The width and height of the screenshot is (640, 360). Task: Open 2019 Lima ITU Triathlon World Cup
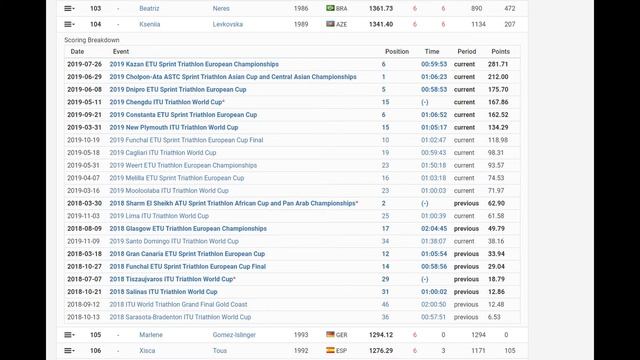point(159,216)
